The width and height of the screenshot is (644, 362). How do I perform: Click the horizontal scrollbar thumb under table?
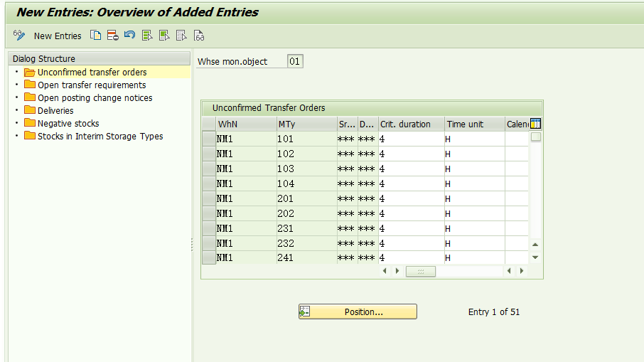click(420, 271)
